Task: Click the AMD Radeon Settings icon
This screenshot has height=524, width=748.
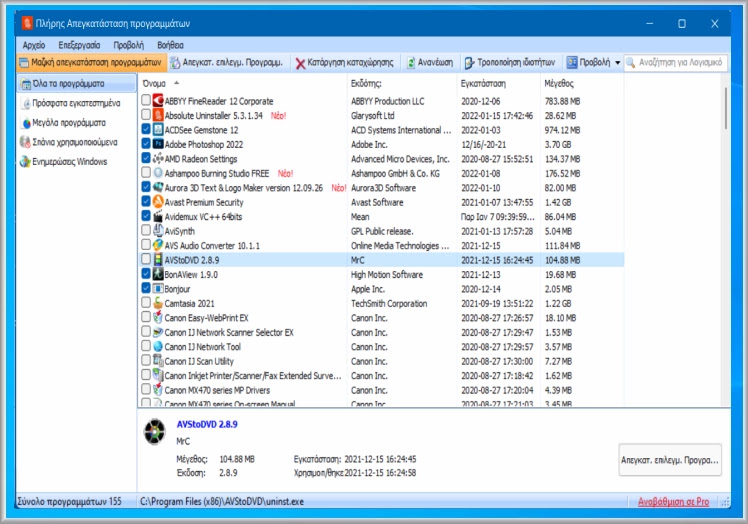Action: point(158,158)
